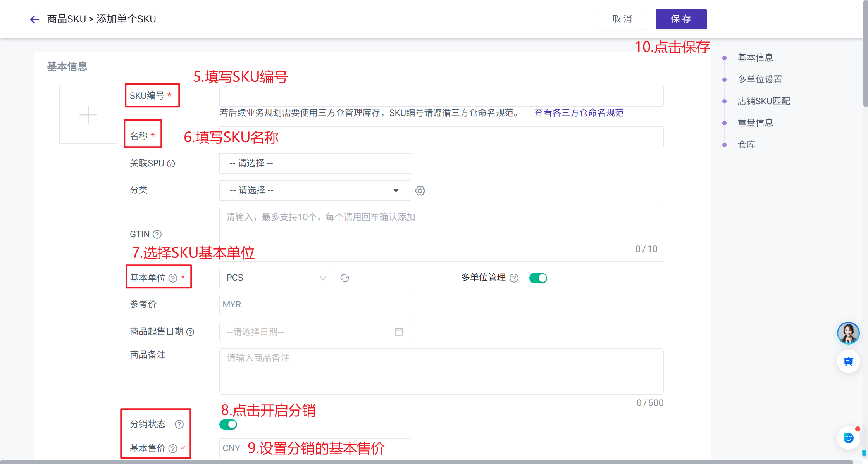Open 查看各三方仓命名规范 link
Viewport: 868px width, 464px height.
click(579, 113)
